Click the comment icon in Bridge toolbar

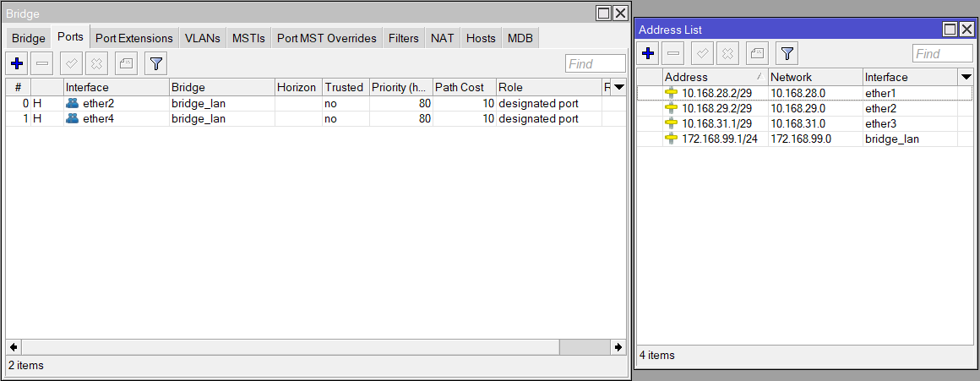tap(126, 63)
